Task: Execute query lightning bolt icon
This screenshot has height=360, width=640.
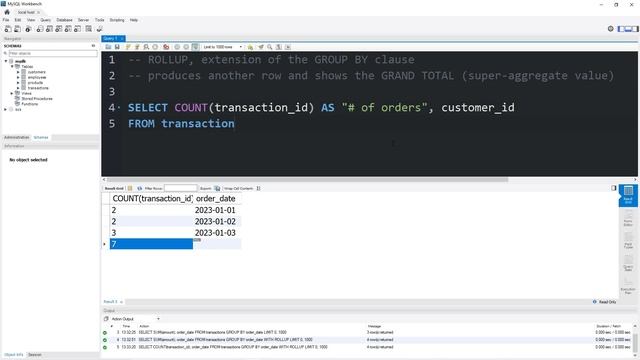Action: pyautogui.click(x=128, y=47)
